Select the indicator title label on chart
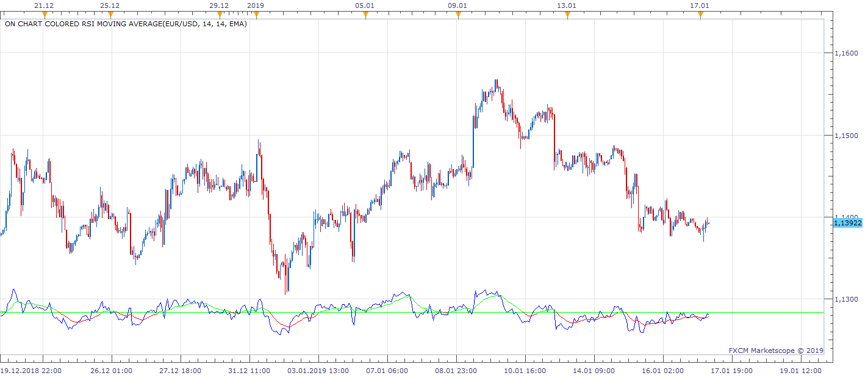Image resolution: width=868 pixels, height=378 pixels. (126, 24)
